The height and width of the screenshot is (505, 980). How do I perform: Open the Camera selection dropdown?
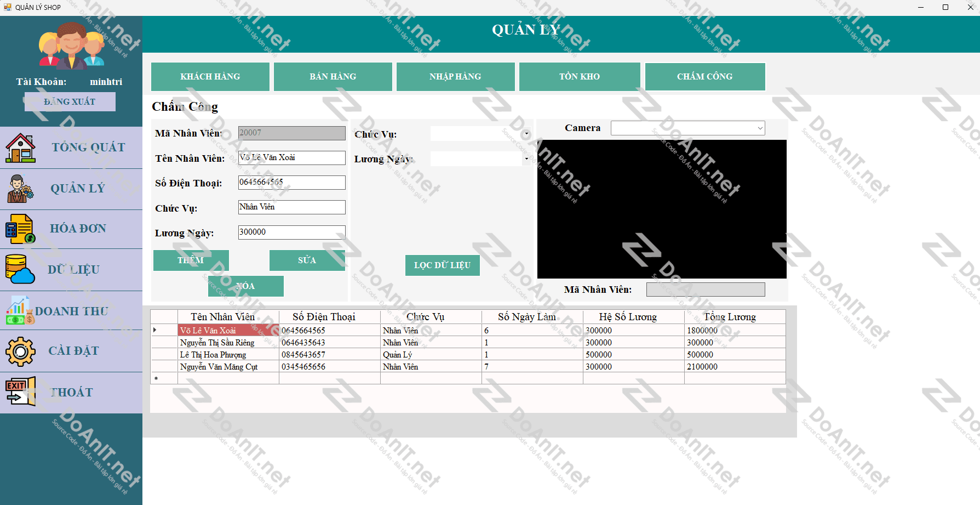click(688, 128)
